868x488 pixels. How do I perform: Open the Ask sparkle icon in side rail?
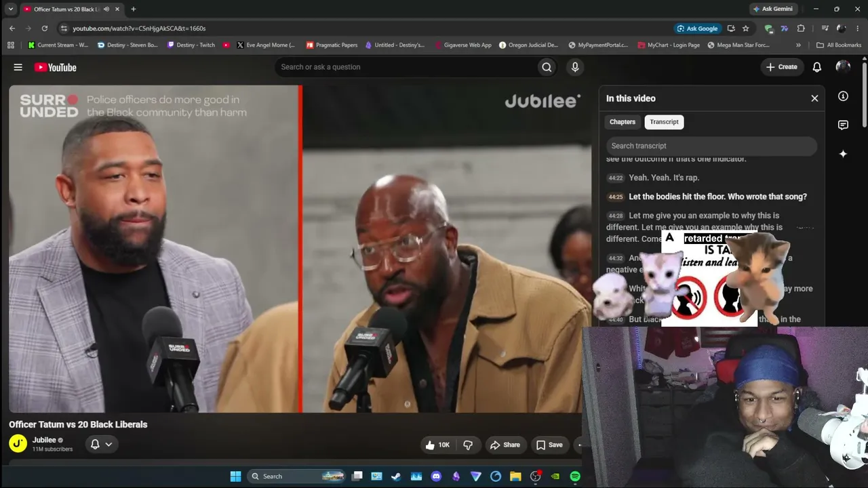(x=843, y=154)
